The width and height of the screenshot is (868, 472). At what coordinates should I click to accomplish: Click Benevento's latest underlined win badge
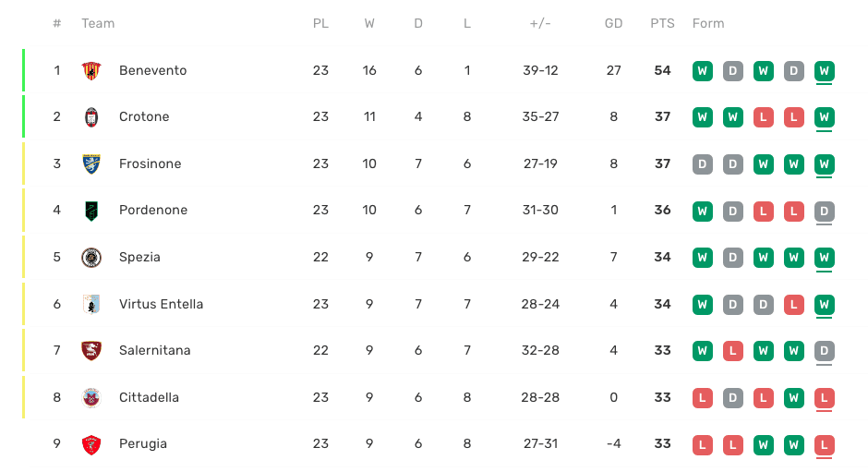coord(825,70)
